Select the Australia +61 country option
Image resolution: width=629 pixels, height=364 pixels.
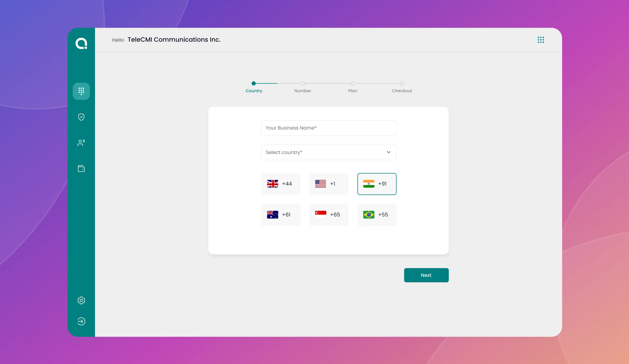click(x=281, y=215)
